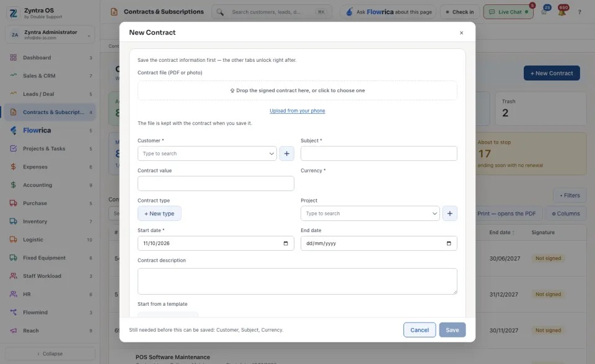Select Contracts & Subscriptions in sidebar
595x364 pixels.
(x=50, y=112)
